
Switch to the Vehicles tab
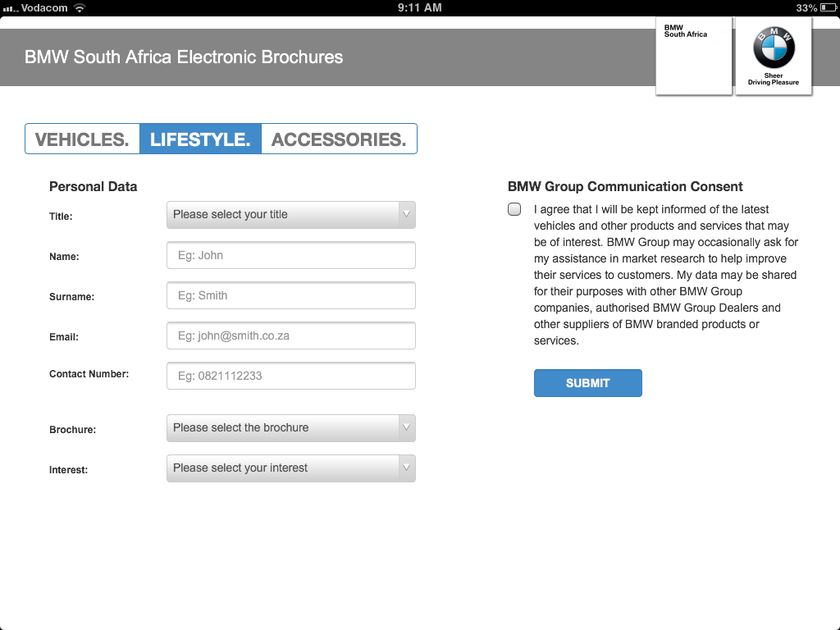click(82, 139)
